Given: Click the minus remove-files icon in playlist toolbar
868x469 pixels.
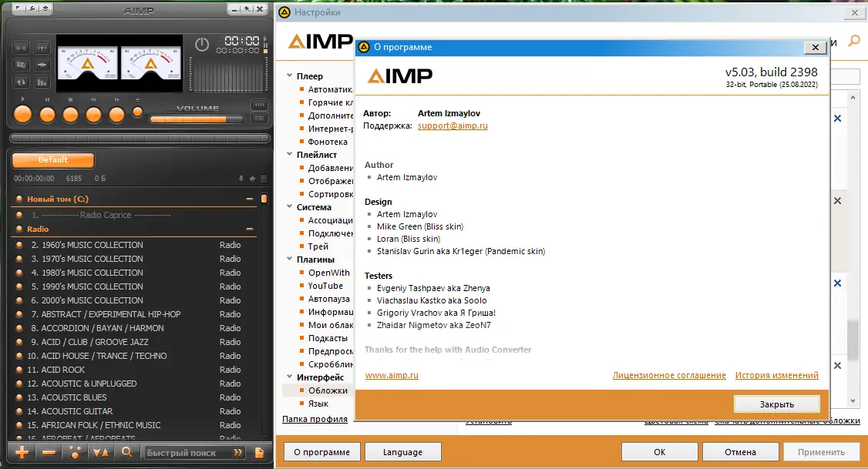Looking at the screenshot, I should pos(49,452).
